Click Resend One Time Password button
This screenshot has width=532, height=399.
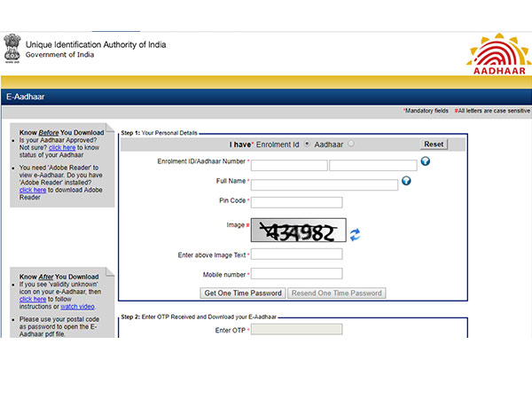click(x=336, y=293)
